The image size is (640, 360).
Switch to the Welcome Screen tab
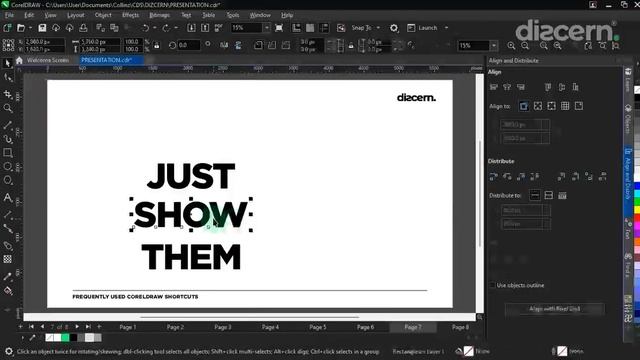coord(48,60)
